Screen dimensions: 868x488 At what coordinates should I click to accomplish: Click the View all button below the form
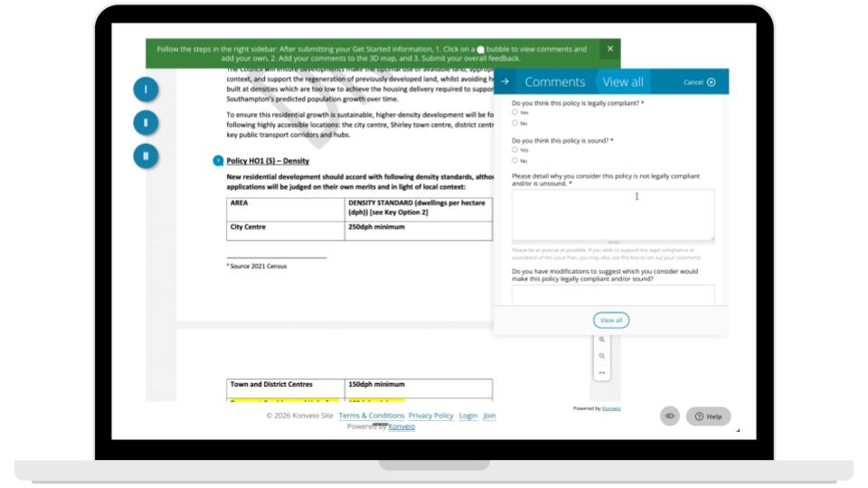click(x=611, y=320)
